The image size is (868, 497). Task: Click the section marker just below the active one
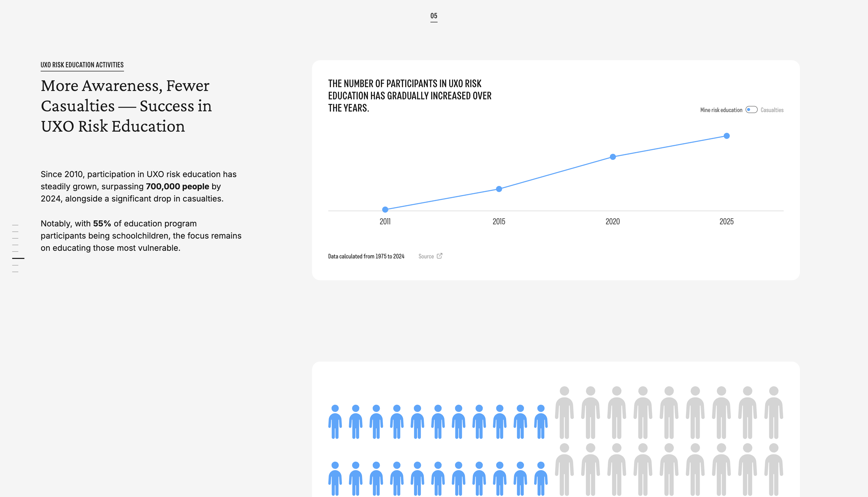15,265
